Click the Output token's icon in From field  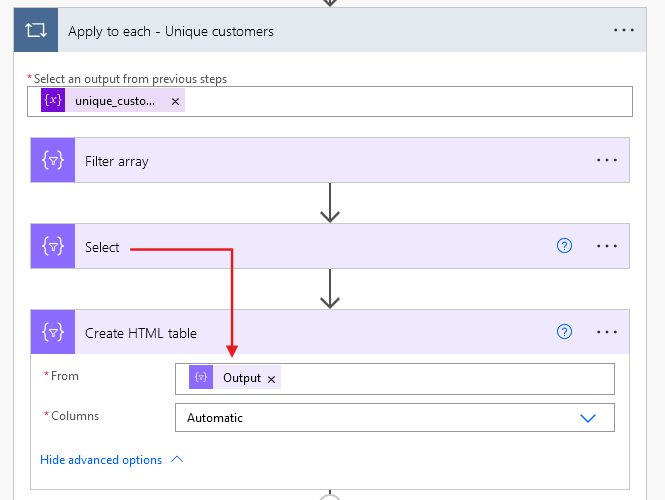pos(201,378)
